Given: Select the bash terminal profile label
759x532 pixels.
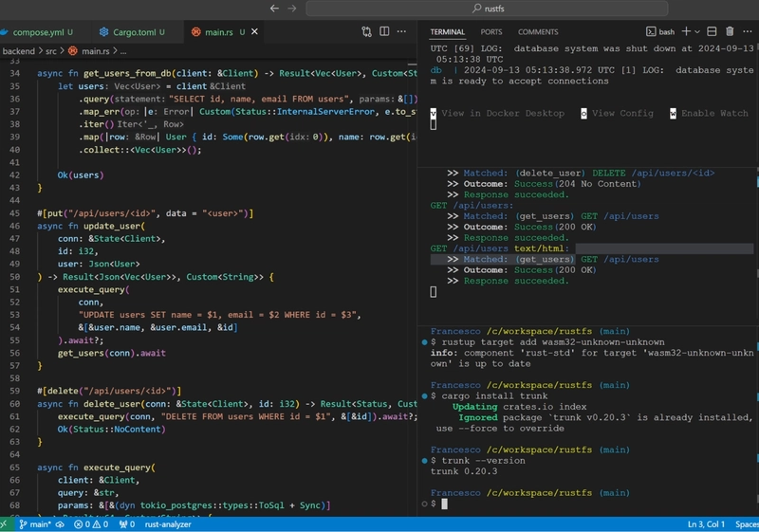Looking at the screenshot, I should (660, 32).
